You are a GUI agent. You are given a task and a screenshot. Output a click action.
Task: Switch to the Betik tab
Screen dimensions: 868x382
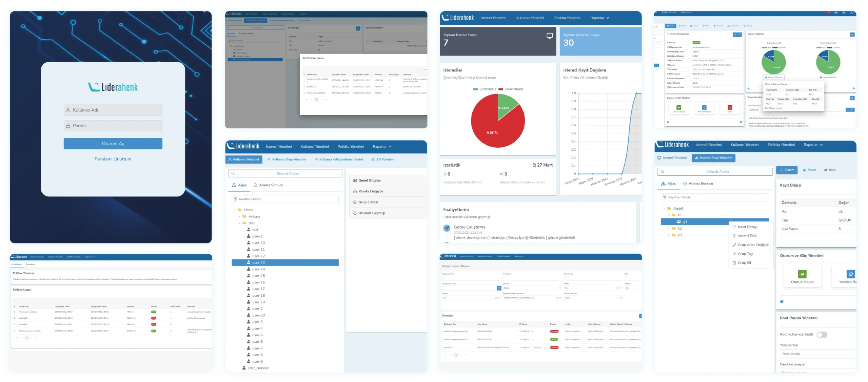pyautogui.click(x=830, y=170)
